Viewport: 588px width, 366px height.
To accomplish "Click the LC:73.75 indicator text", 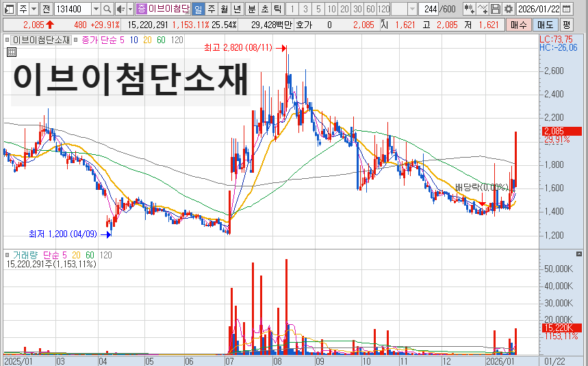I will click(556, 40).
